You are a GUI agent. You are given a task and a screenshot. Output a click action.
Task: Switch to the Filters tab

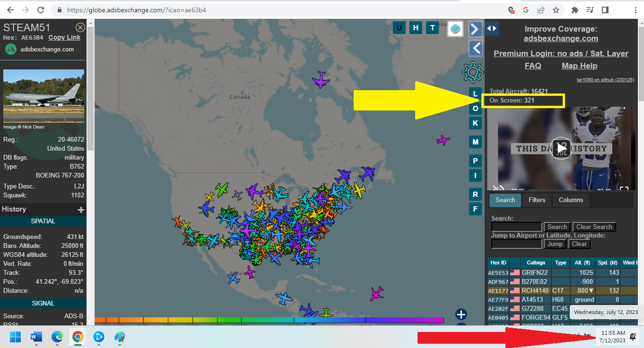[x=537, y=200]
